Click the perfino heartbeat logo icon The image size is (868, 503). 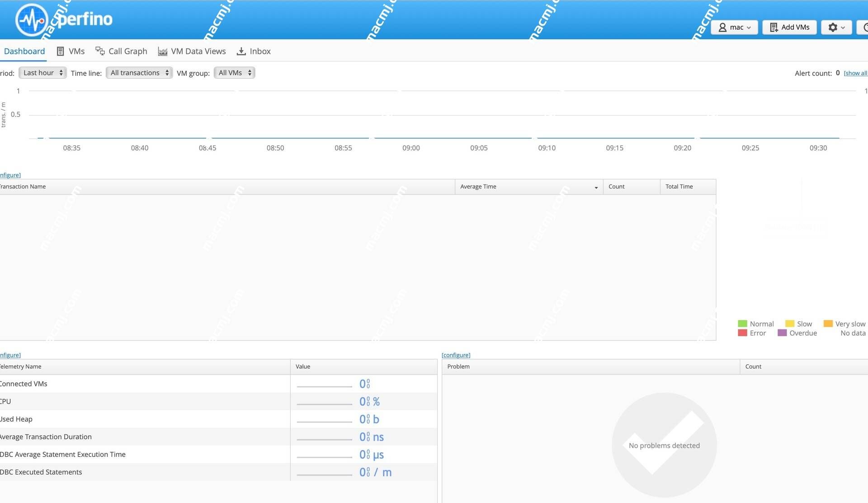(32, 20)
